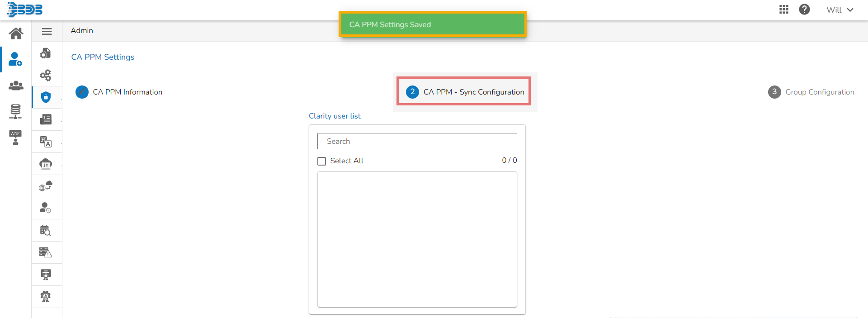Go to the Home icon

click(16, 33)
